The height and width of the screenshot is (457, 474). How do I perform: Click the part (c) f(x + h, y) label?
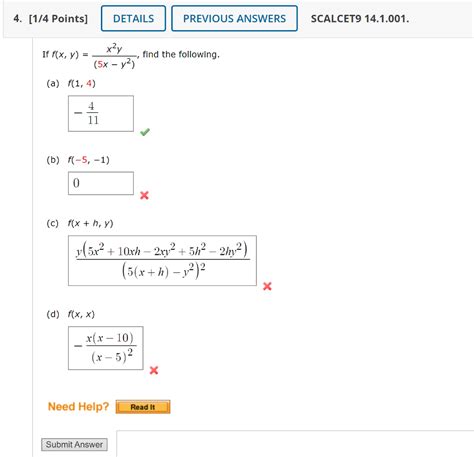90,223
